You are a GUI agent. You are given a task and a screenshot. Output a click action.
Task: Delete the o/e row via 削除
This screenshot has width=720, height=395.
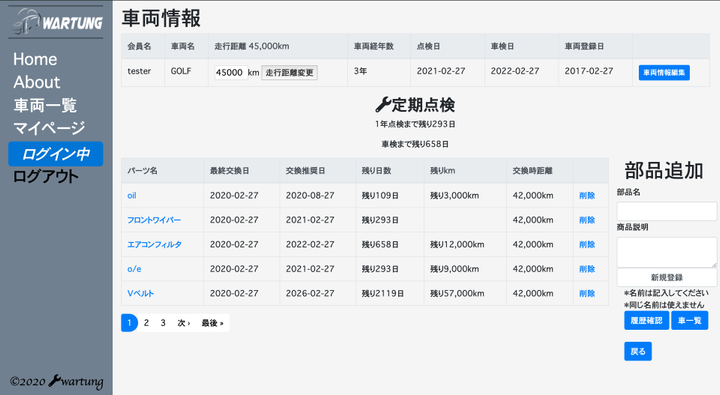coord(587,269)
